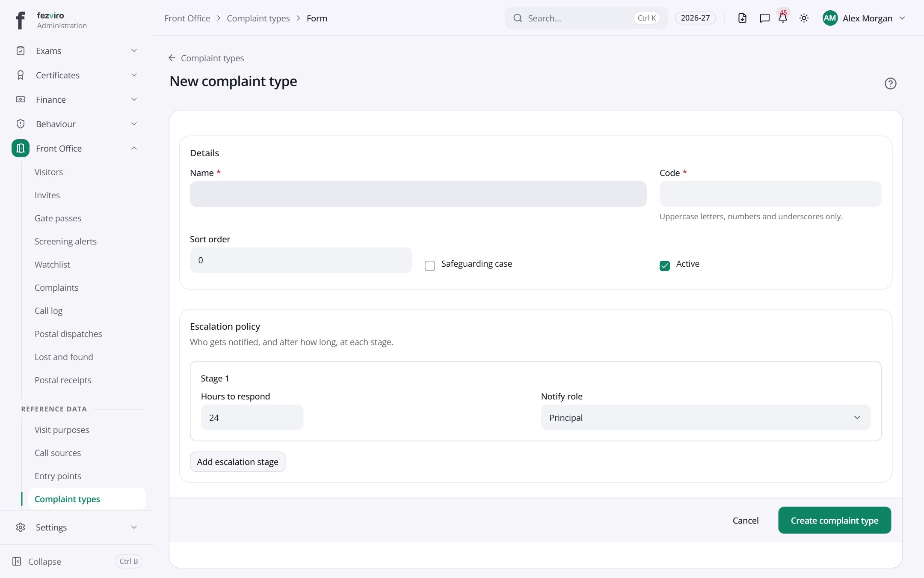Click the AM user avatar
The height and width of the screenshot is (578, 924).
point(830,18)
